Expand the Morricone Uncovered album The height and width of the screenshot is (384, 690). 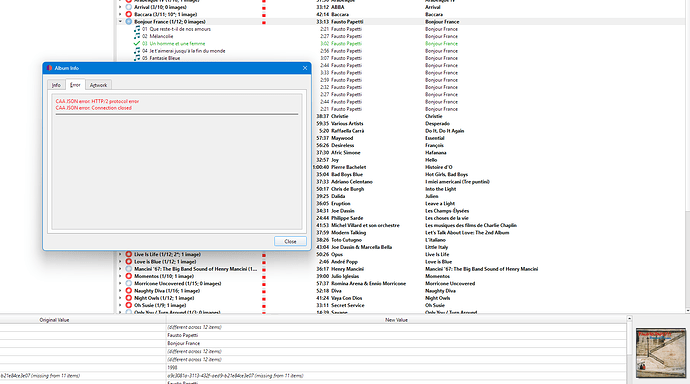point(120,283)
